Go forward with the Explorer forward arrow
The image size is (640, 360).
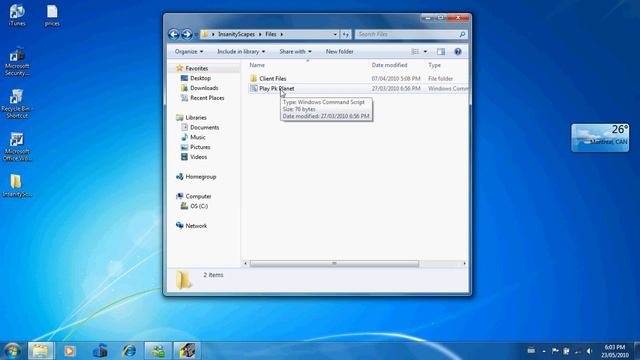pos(187,34)
